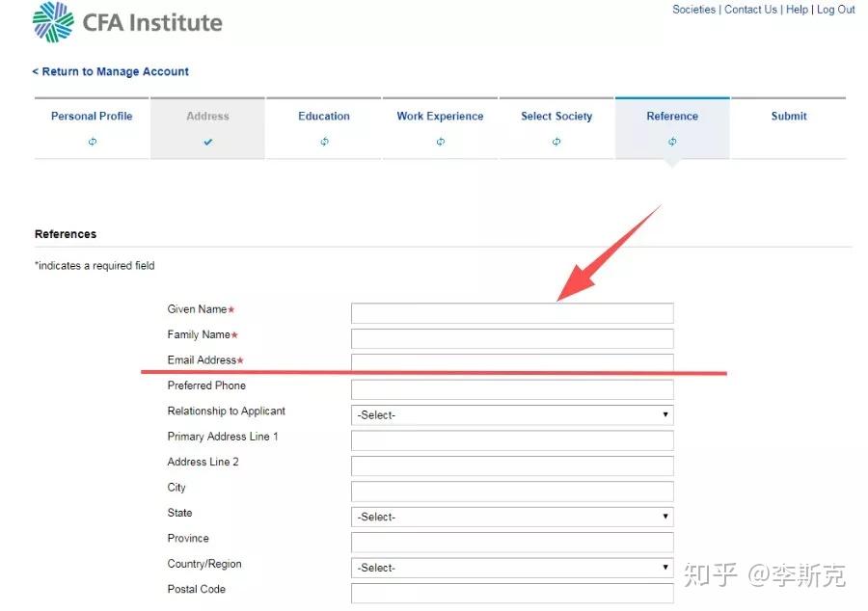Open the Work Experience tab
Screen dimensions: 868x611
[440, 117]
